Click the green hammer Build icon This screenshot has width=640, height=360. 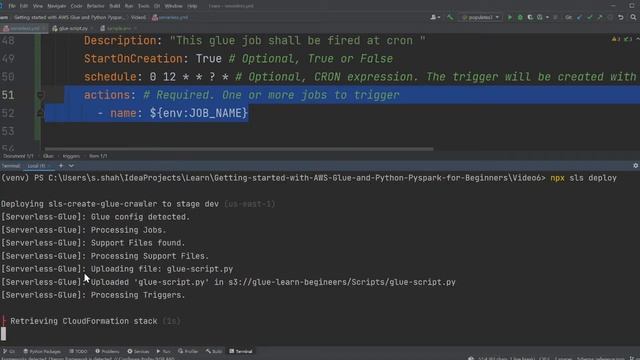coord(450,18)
